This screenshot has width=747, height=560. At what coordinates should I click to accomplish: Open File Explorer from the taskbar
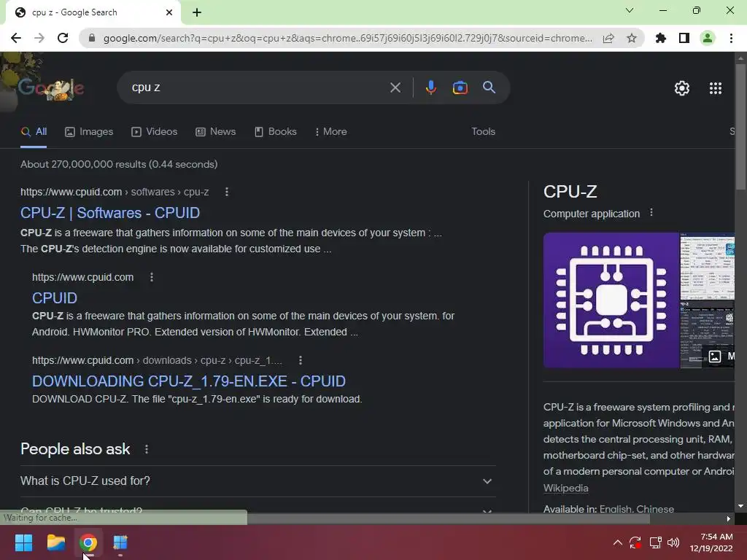coord(55,542)
